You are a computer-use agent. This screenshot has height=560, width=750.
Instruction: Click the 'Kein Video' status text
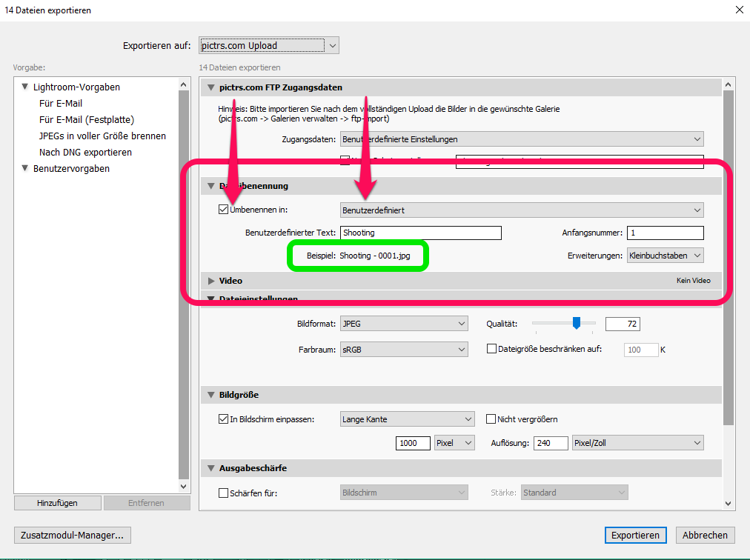693,281
